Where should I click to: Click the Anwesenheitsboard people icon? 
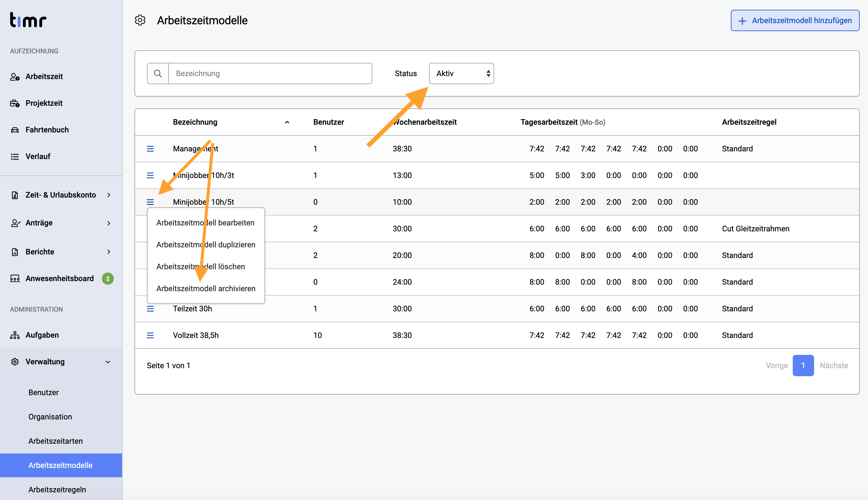point(15,278)
